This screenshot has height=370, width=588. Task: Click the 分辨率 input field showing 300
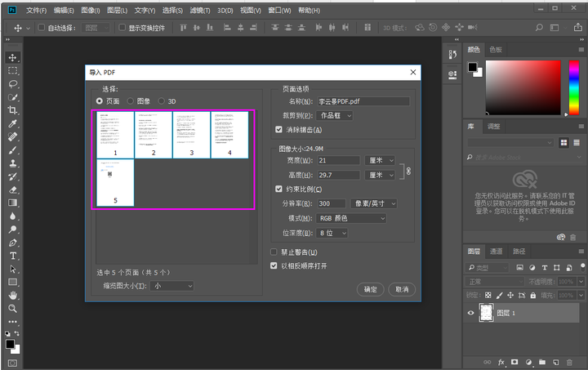332,203
